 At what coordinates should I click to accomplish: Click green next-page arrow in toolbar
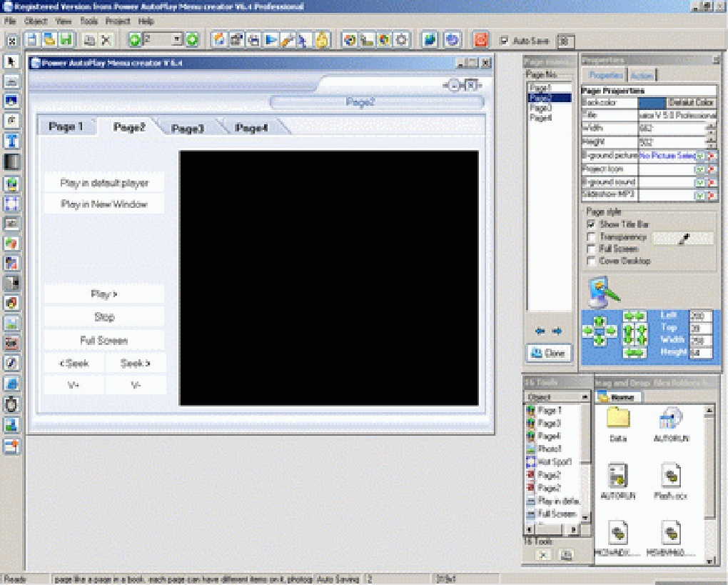(x=192, y=40)
